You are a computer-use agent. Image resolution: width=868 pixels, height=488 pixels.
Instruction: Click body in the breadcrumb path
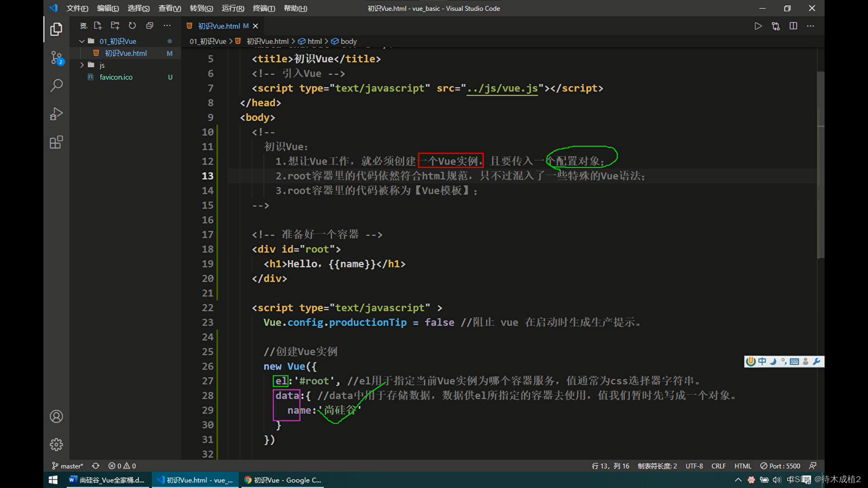click(x=349, y=41)
